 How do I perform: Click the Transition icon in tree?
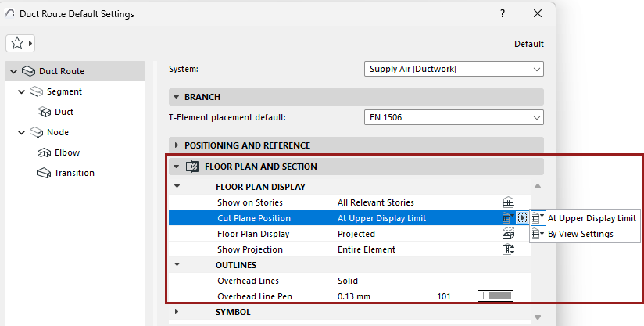pos(44,173)
